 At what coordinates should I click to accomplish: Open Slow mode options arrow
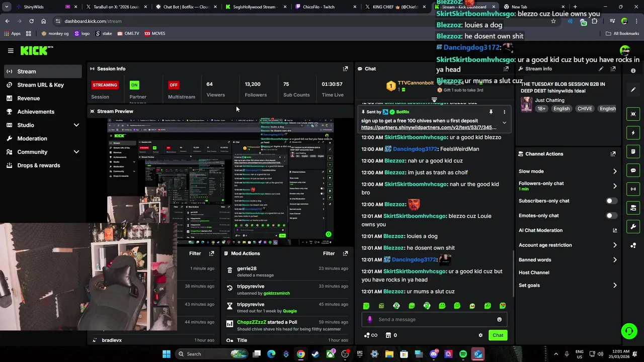point(615,171)
